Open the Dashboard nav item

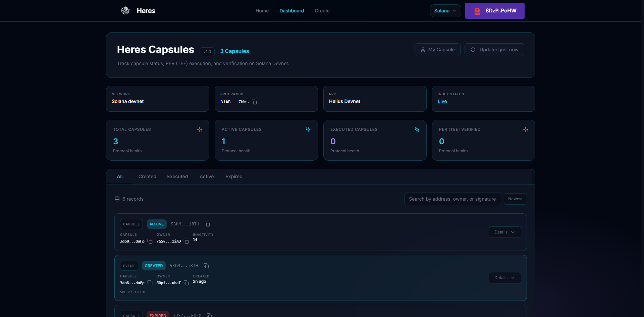point(292,11)
